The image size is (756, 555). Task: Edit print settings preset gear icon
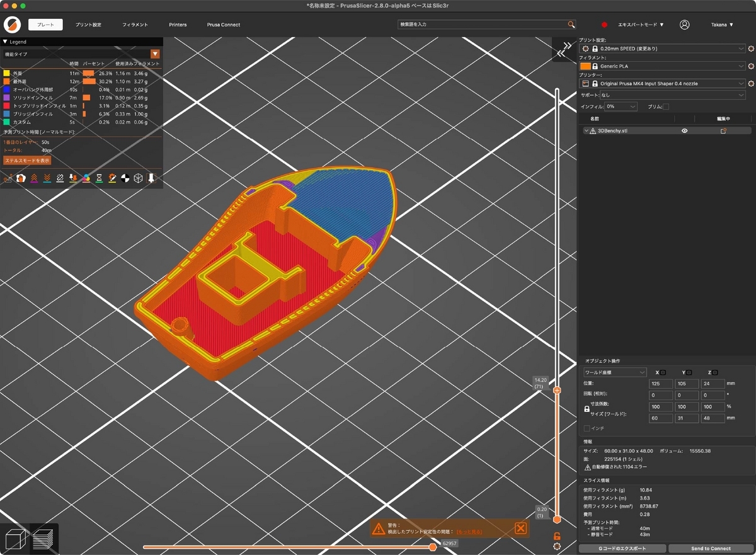coord(751,48)
